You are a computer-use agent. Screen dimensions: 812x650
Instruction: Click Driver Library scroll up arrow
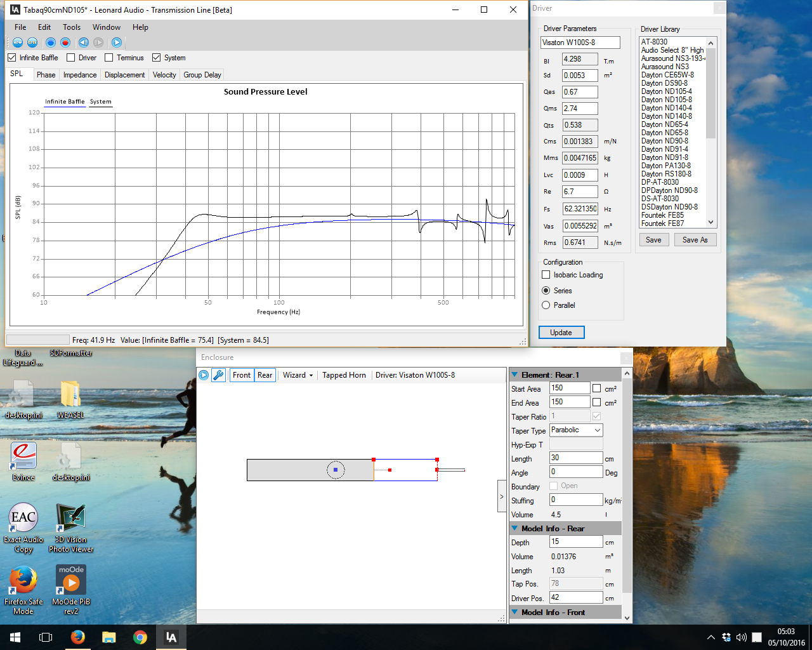[x=711, y=43]
